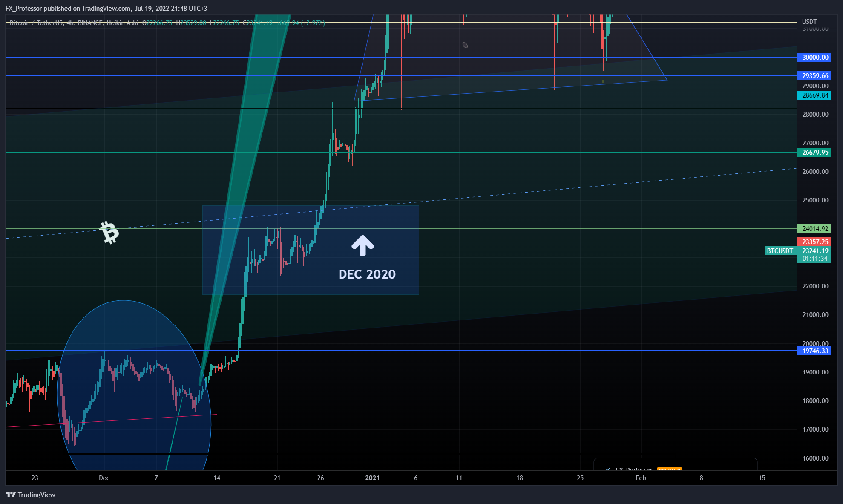Select the BTCUSDT symbol tag near price axis

(x=780, y=251)
